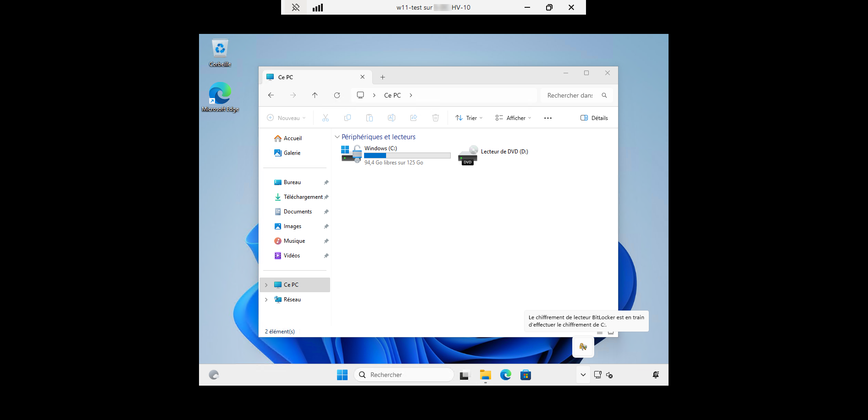The image size is (868, 420).
Task: Expand the Ce PC tree node
Action: coord(266,285)
